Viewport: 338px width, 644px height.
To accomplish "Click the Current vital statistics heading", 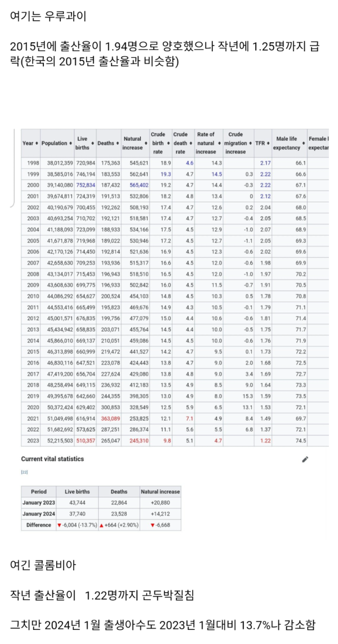I will click(52, 459).
